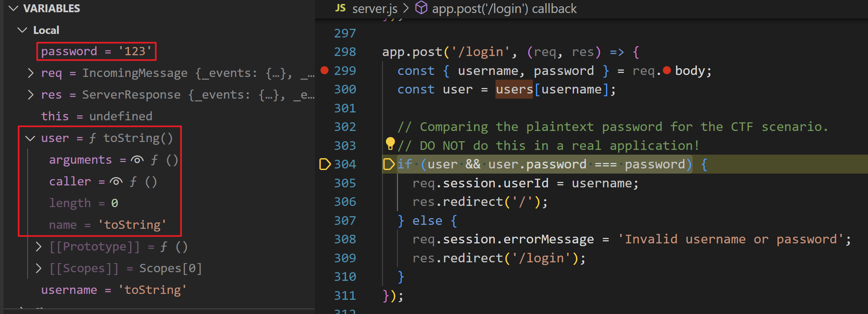Expand the res ServerResponse variable
The width and height of the screenshot is (868, 314).
coord(31,95)
